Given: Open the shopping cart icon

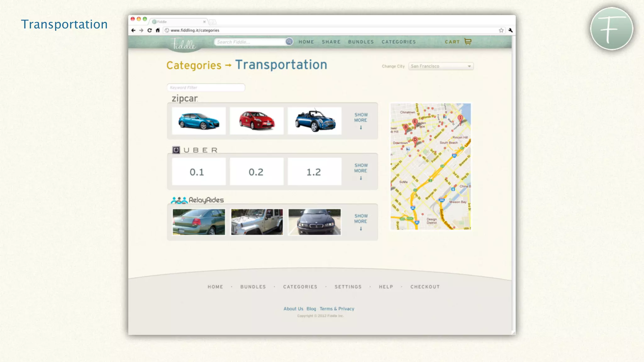Looking at the screenshot, I should pyautogui.click(x=468, y=41).
